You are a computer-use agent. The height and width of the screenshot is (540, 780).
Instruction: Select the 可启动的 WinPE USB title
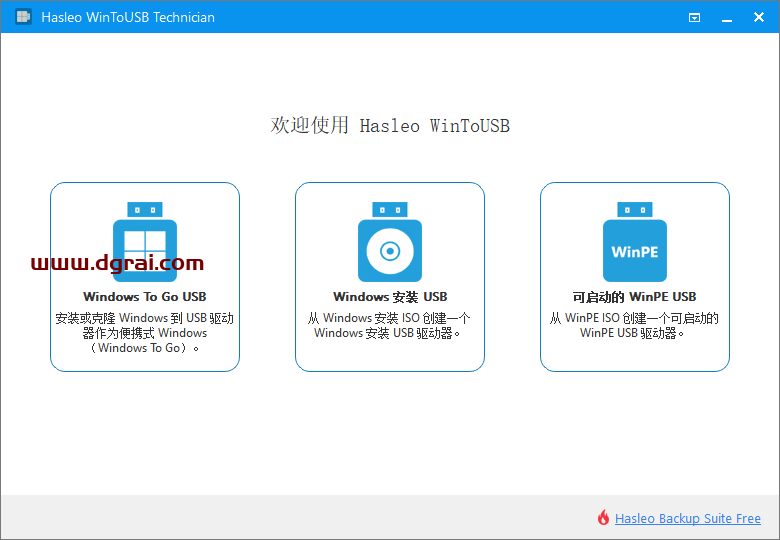tap(634, 297)
